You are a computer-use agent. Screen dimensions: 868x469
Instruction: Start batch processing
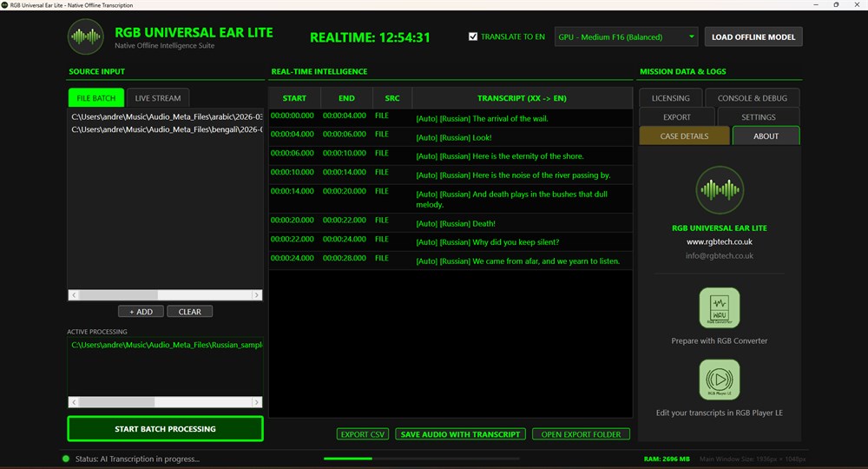(x=165, y=428)
